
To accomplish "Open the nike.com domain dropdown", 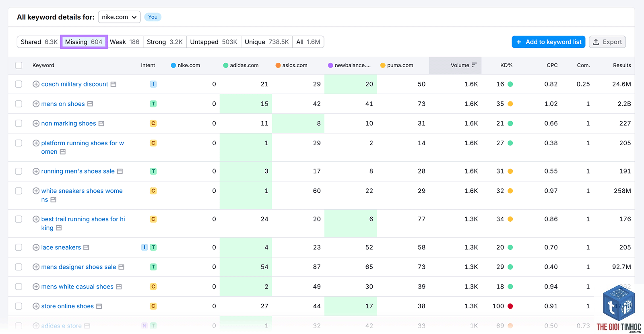I will click(x=119, y=17).
